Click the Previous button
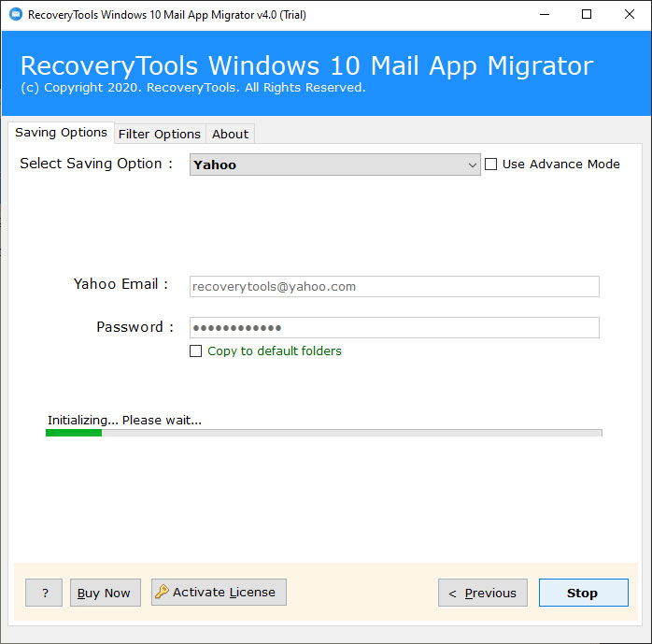The height and width of the screenshot is (644, 652). click(482, 592)
